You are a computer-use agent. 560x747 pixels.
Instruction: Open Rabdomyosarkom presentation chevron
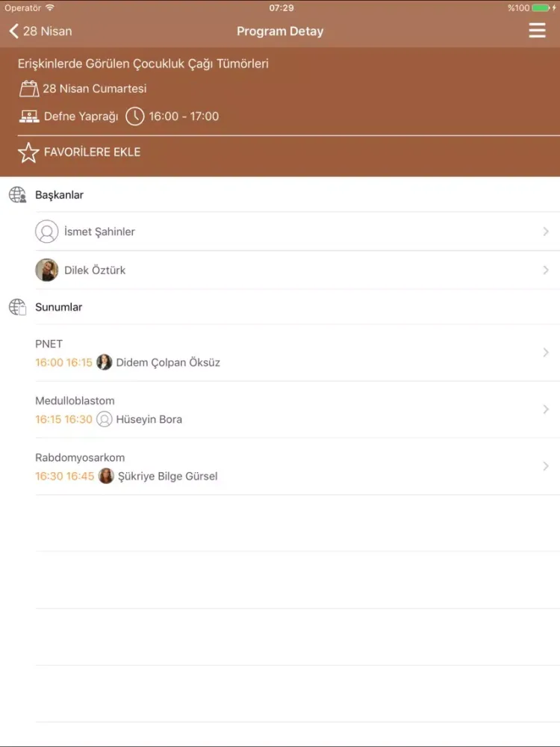[x=546, y=466]
